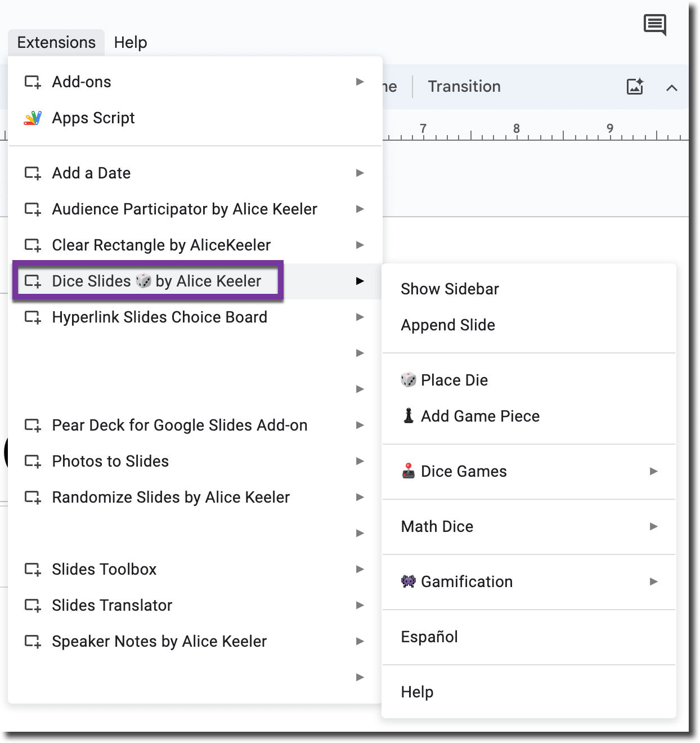The image size is (700, 743).
Task: Expand the Math Dice submenu
Action: pos(653,526)
